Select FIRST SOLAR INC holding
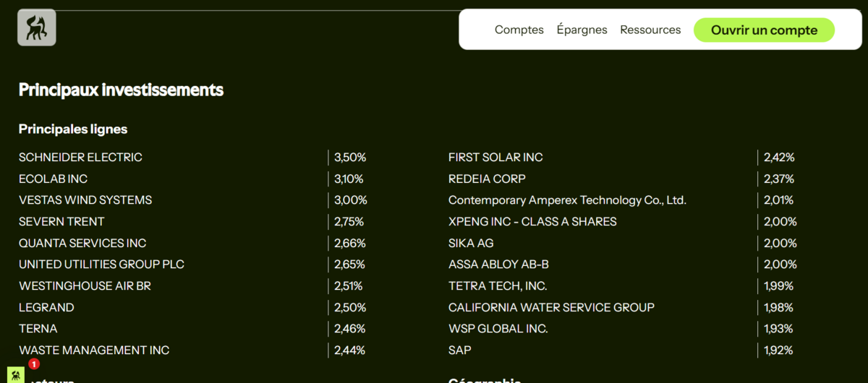868x383 pixels. [495, 157]
